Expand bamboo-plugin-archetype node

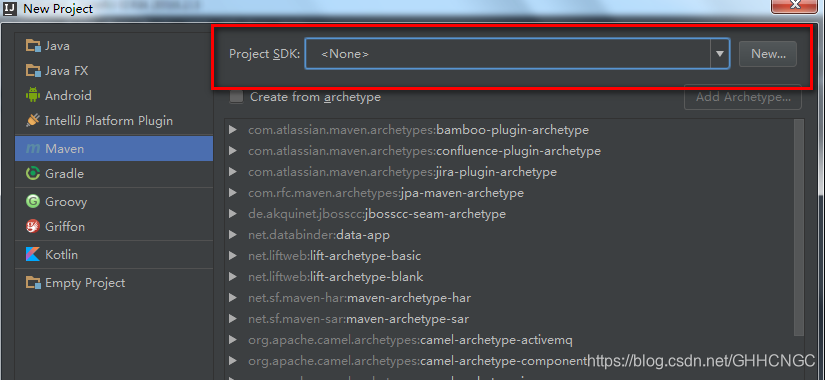[233, 129]
